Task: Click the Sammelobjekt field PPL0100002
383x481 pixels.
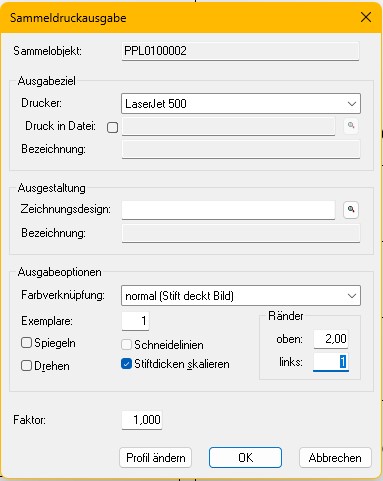Action: [x=240, y=51]
